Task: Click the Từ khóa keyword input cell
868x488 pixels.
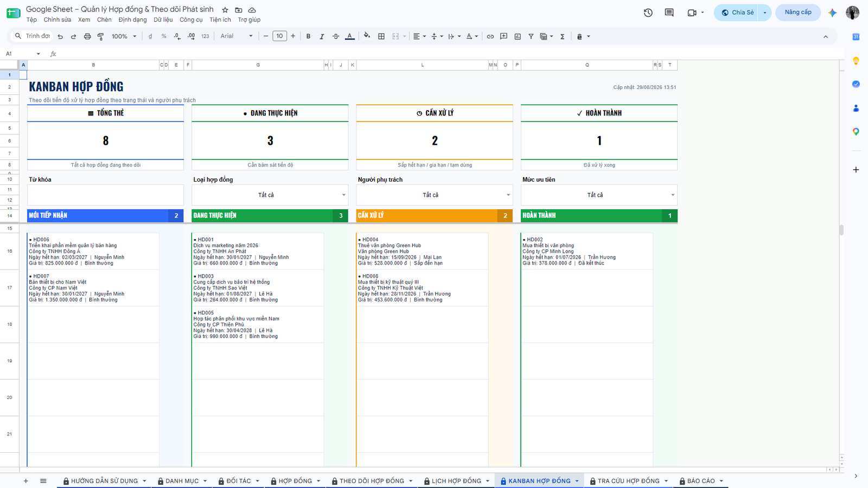Action: click(x=105, y=195)
